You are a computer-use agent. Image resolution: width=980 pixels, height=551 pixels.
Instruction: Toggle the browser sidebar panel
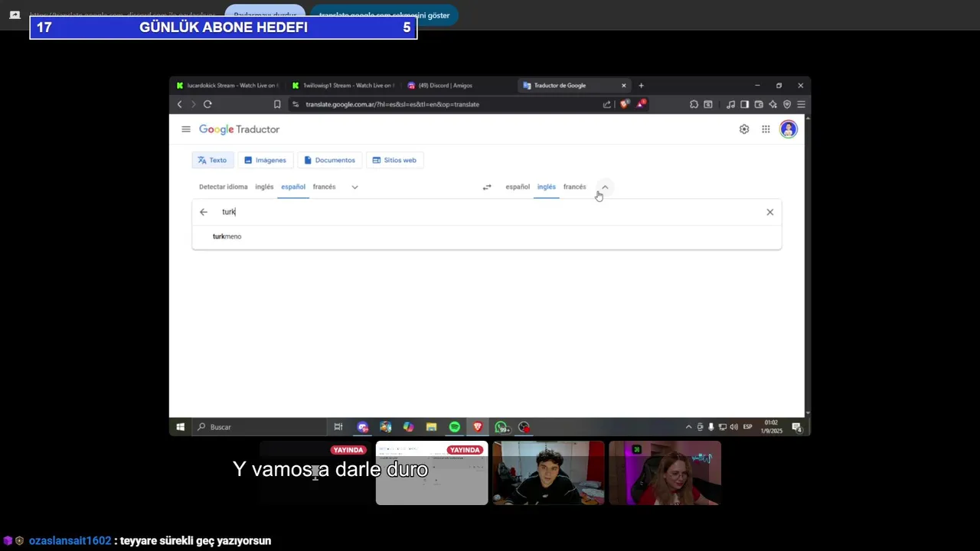[x=744, y=104]
